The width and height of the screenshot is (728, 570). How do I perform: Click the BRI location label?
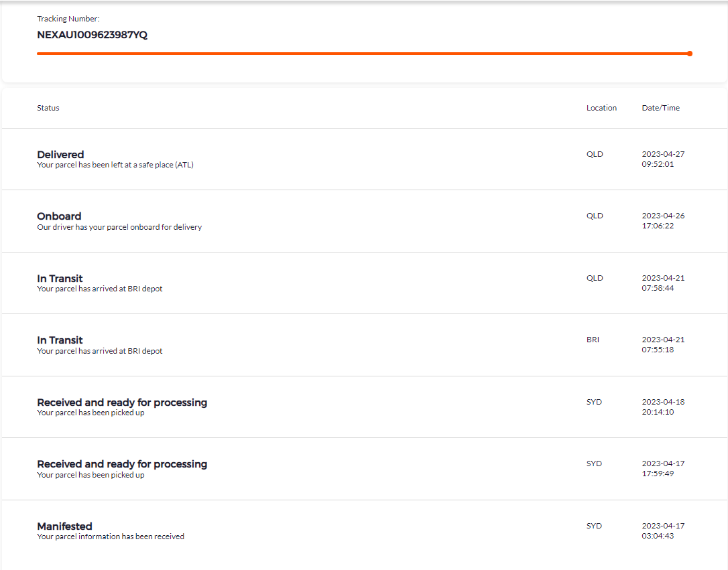(x=593, y=340)
